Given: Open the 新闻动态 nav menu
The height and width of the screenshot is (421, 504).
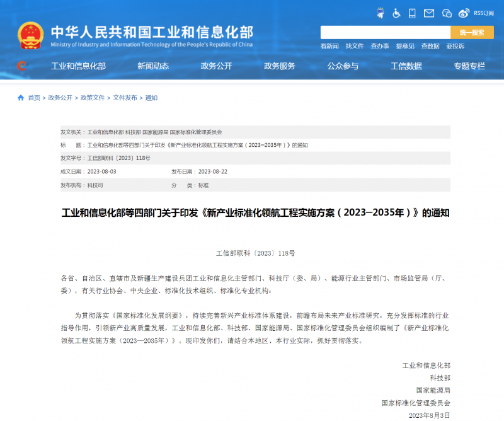Looking at the screenshot, I should click(153, 66).
